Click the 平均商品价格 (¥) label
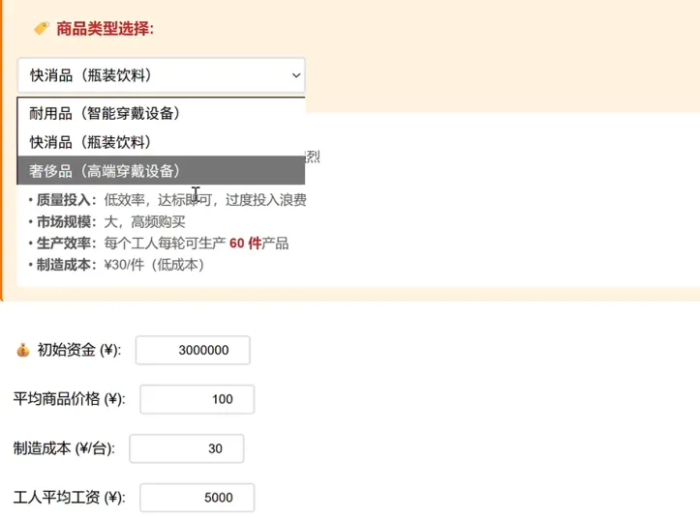The width and height of the screenshot is (700, 517). coord(69,399)
